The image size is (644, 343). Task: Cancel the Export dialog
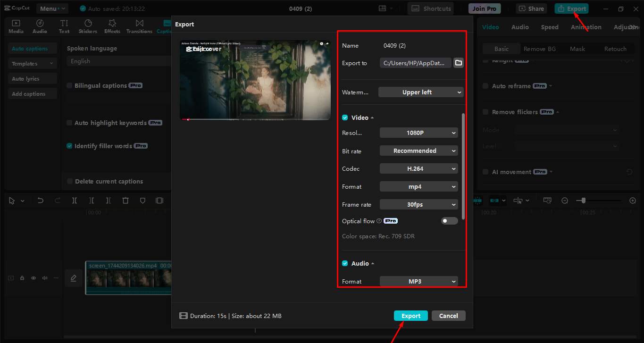[x=448, y=316]
